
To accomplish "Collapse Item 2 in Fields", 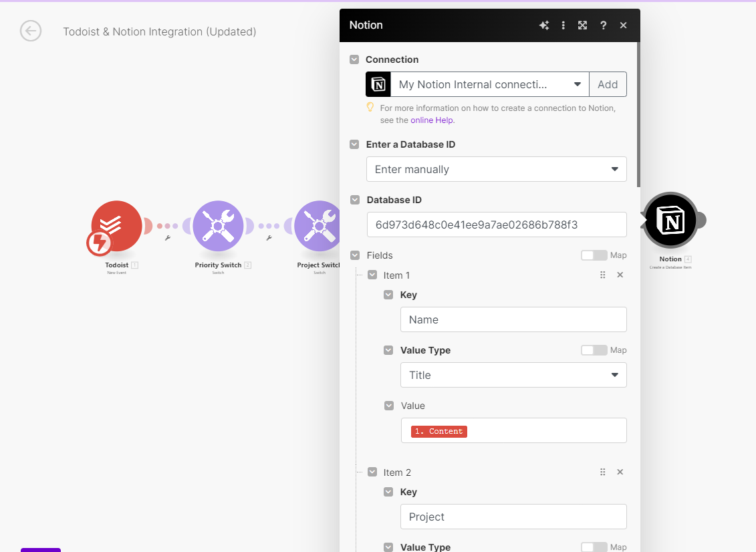I will pyautogui.click(x=372, y=472).
